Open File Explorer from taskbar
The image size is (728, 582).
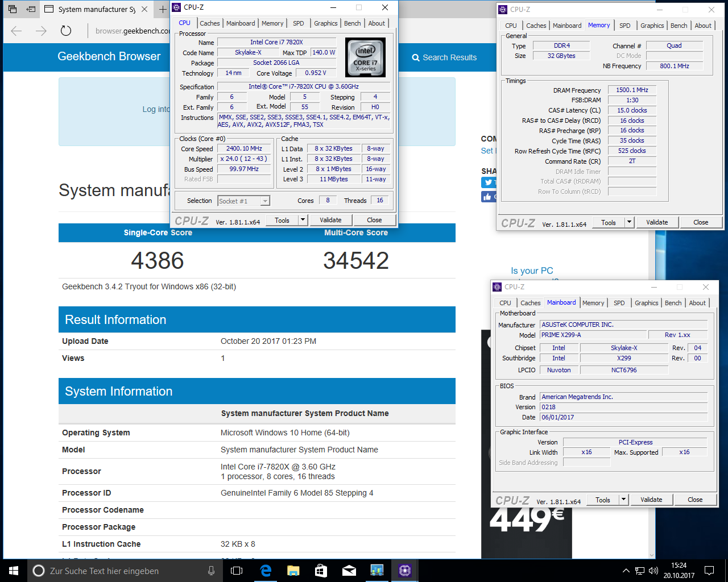click(x=293, y=571)
